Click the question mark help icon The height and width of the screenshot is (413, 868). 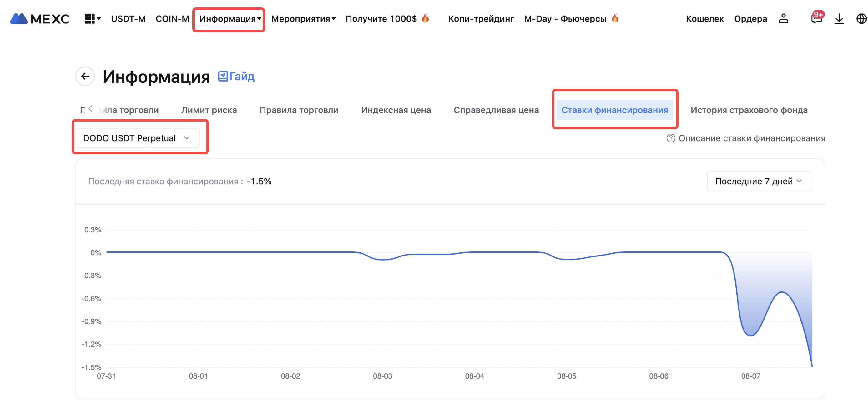[x=671, y=138]
